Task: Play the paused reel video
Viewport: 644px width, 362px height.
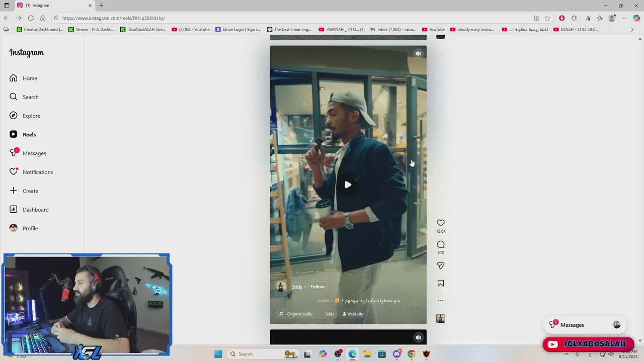Action: 348,185
